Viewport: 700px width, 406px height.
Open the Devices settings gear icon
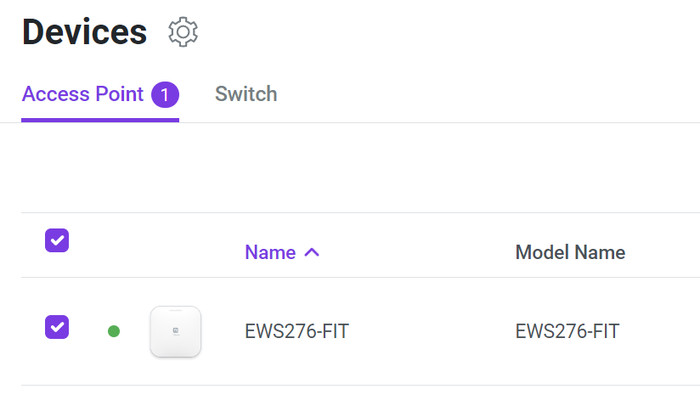tap(183, 32)
